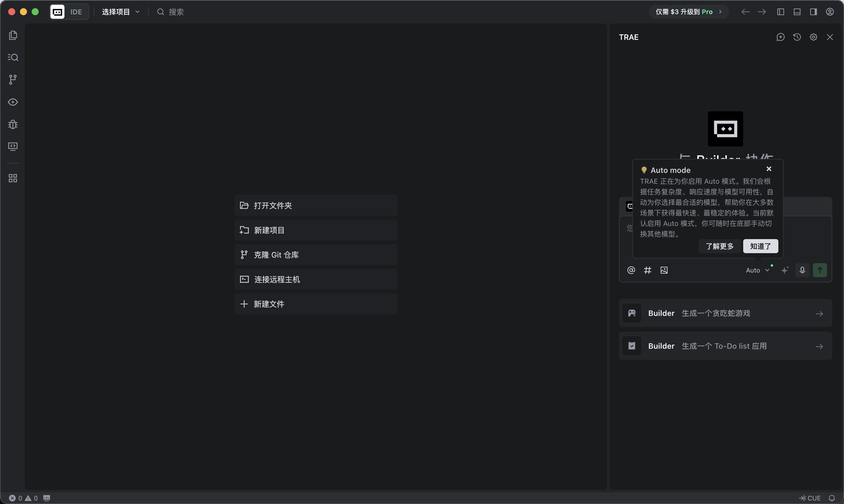Click the microphone voice input icon
Image resolution: width=844 pixels, height=504 pixels.
802,270
